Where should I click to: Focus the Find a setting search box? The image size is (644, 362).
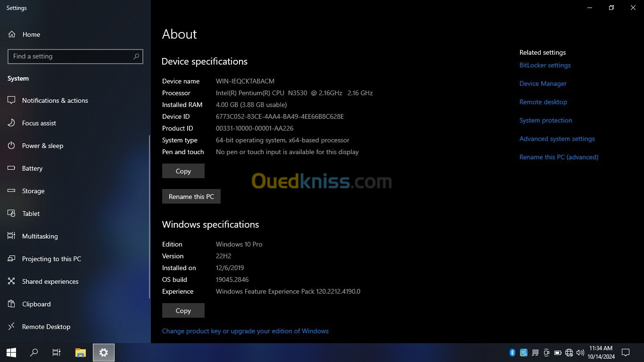click(75, 56)
